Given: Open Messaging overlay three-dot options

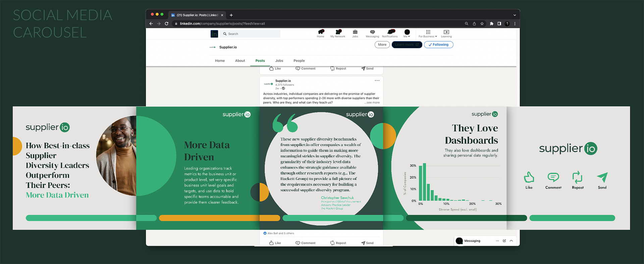Looking at the screenshot, I should tap(497, 241).
